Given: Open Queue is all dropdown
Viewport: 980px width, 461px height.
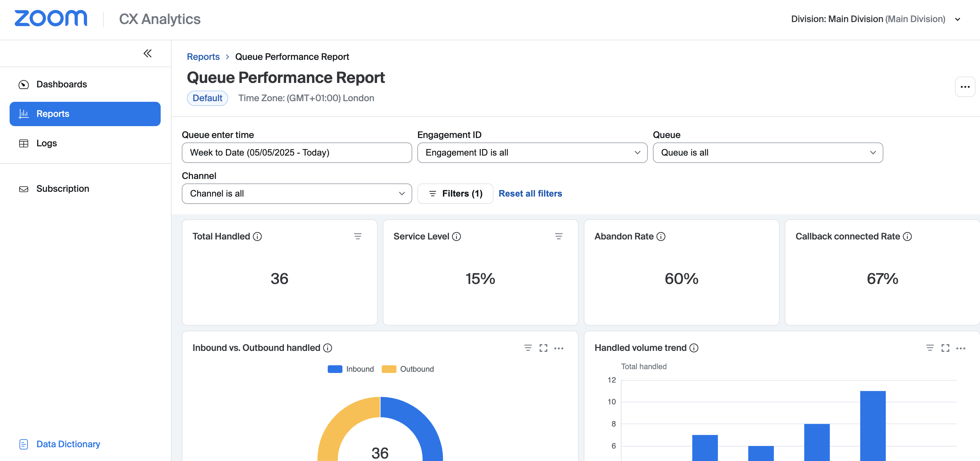Looking at the screenshot, I should (767, 153).
